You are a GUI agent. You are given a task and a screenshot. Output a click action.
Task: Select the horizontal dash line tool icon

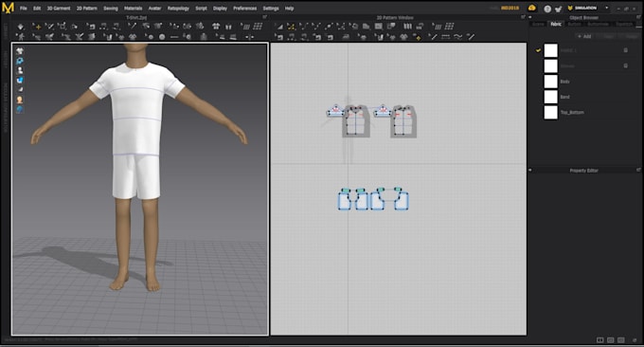(x=174, y=37)
